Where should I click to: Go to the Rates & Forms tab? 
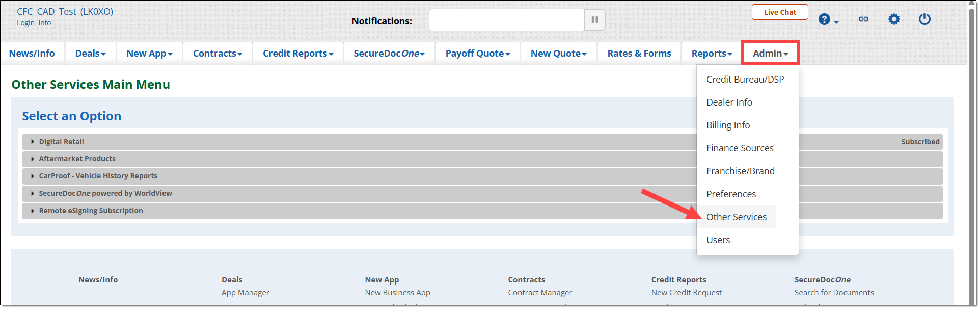pos(639,54)
